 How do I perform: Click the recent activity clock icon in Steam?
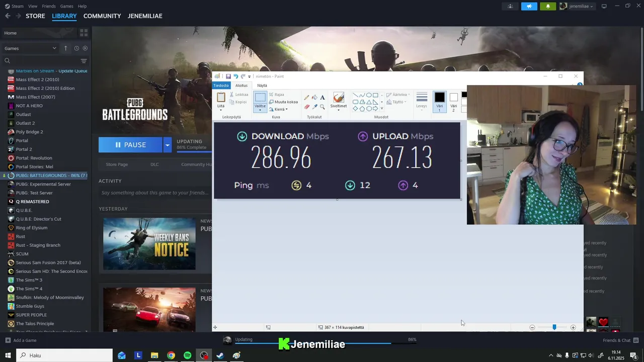76,48
